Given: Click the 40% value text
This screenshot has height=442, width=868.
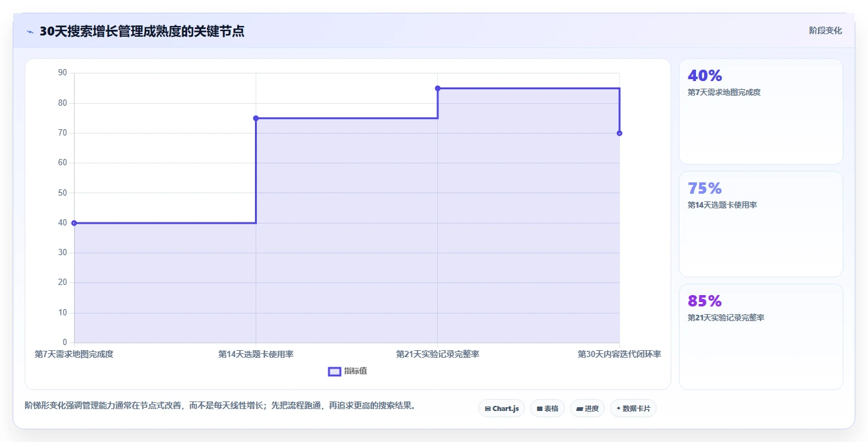Looking at the screenshot, I should (705, 76).
